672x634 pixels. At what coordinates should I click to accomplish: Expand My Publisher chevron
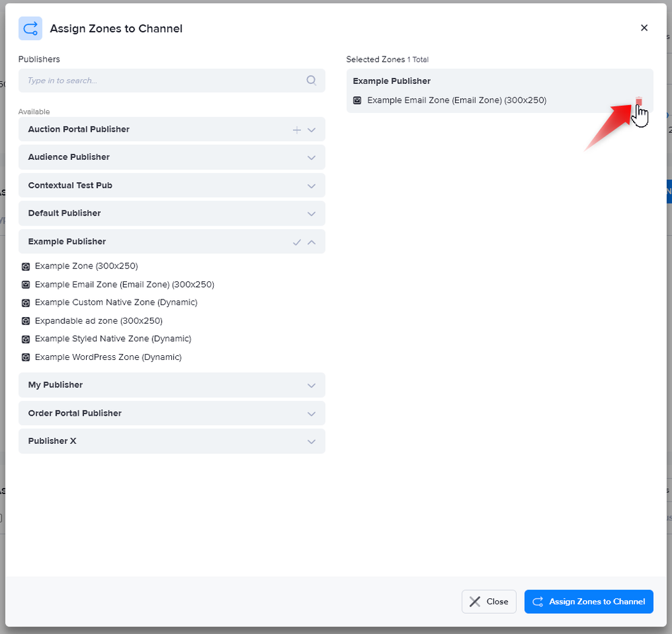coord(312,386)
